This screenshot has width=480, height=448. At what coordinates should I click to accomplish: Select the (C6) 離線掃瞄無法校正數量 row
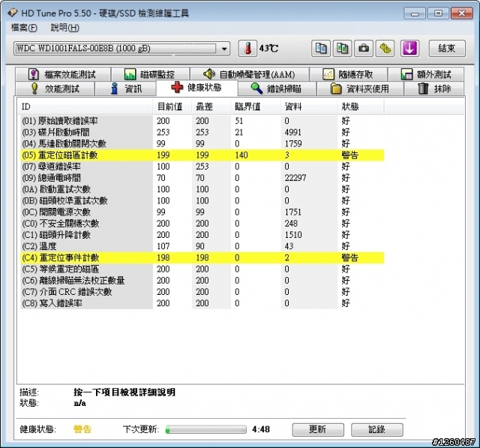(202, 281)
